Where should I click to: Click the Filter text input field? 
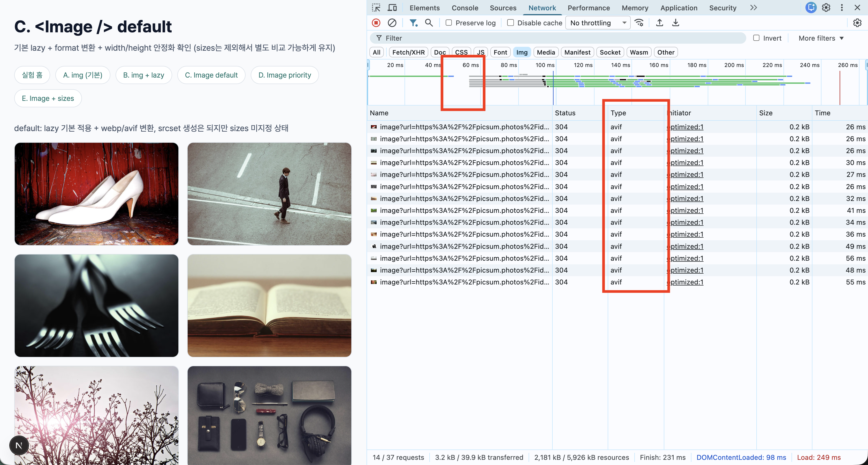pyautogui.click(x=559, y=38)
